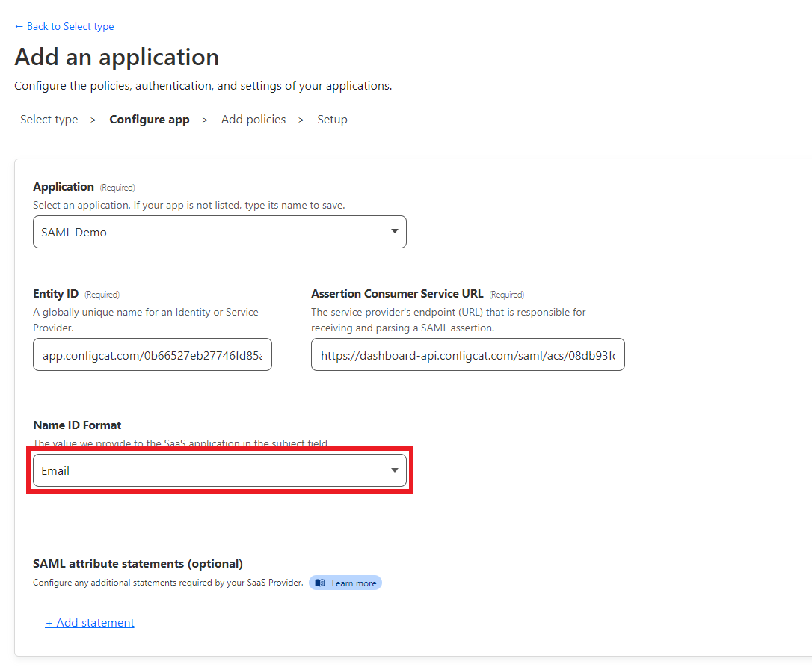The width and height of the screenshot is (812, 670).
Task: Click the Configure app breadcrumb label
Action: (x=149, y=119)
